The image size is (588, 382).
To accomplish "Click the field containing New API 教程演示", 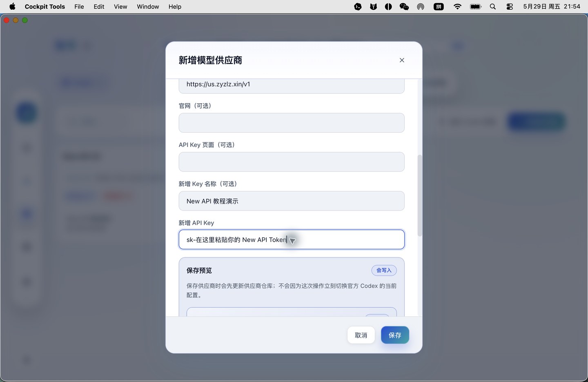I will pyautogui.click(x=292, y=201).
